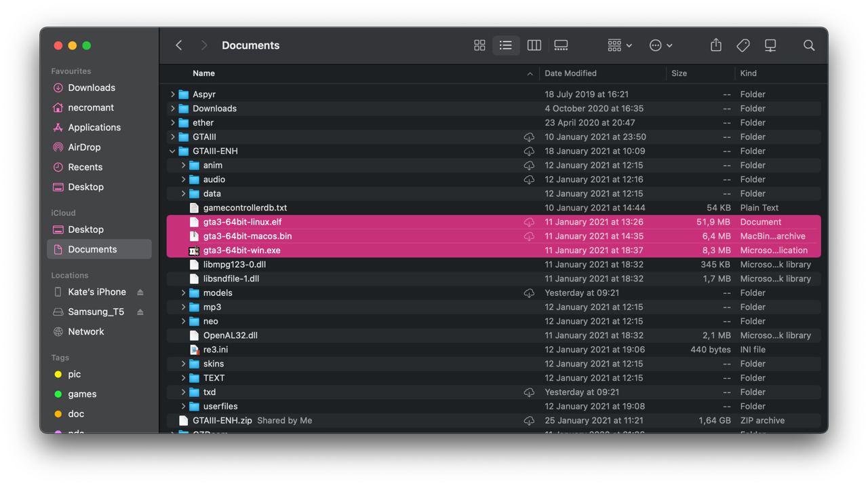The height and width of the screenshot is (486, 868).
Task: Expand the GTAIII folder
Action: click(x=172, y=137)
